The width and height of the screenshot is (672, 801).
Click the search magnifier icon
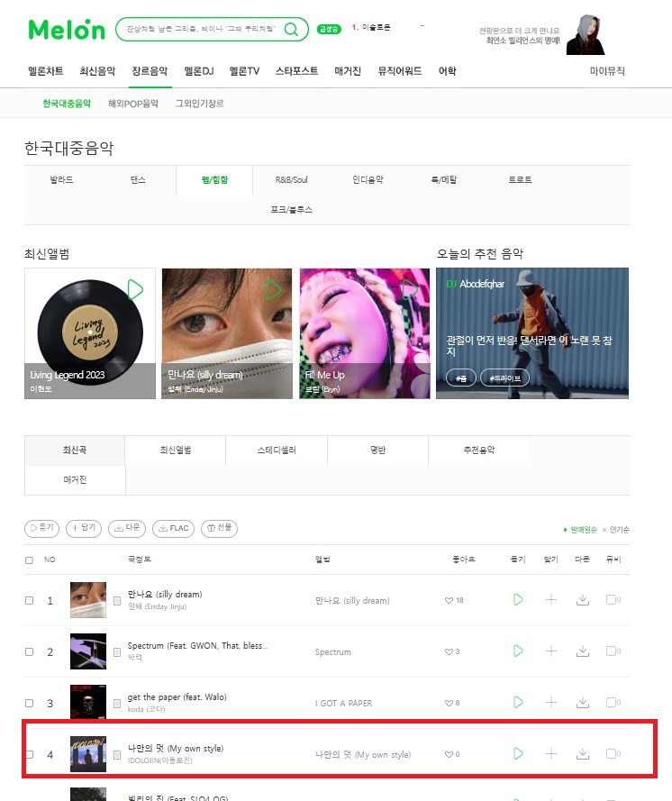tap(291, 29)
